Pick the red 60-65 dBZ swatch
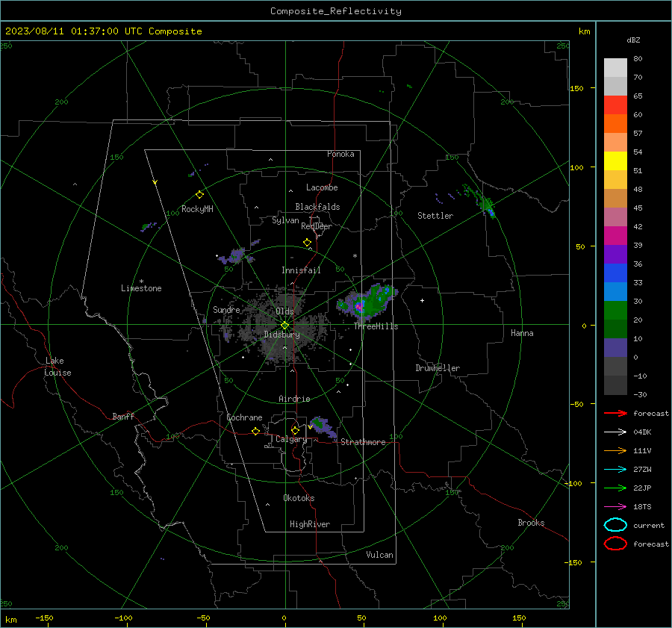This screenshot has height=628, width=672. pyautogui.click(x=615, y=105)
